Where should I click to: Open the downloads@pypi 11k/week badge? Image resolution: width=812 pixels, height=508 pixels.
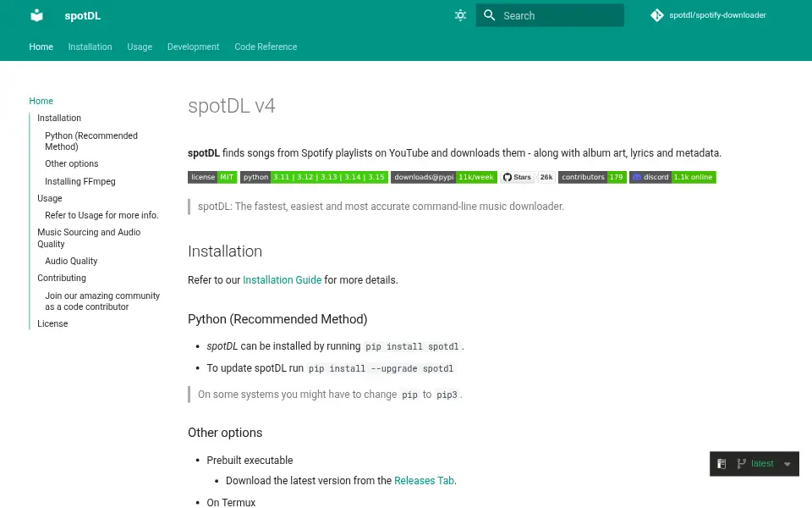coord(444,177)
